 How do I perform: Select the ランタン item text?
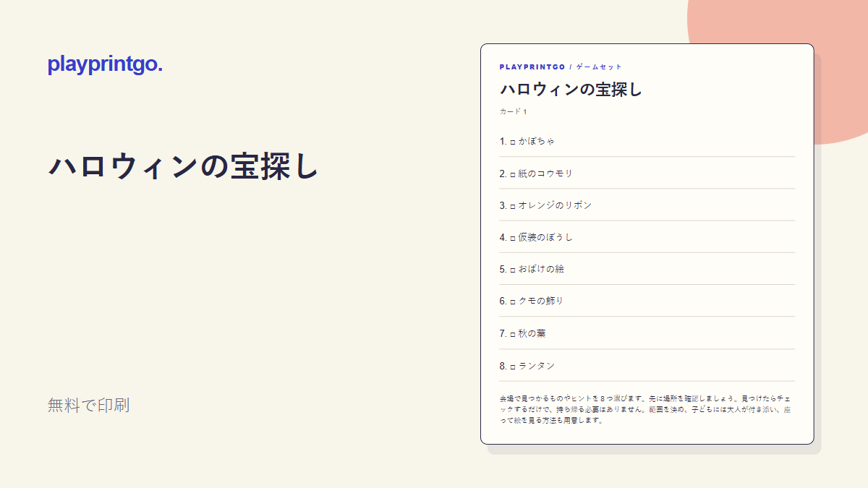coord(537,366)
